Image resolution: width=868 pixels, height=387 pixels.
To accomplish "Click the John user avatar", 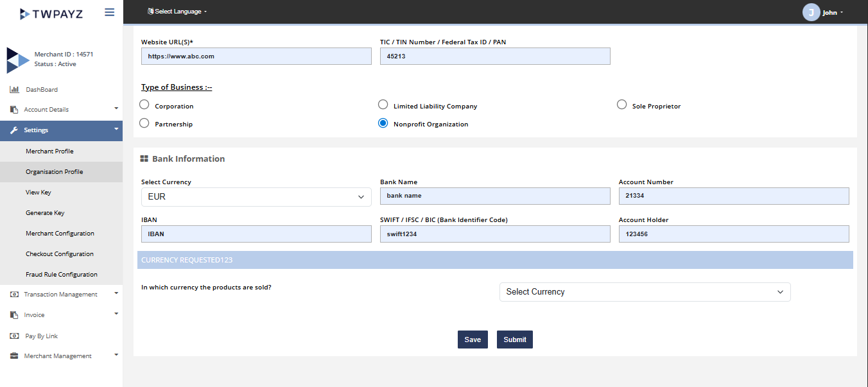I will (x=812, y=12).
